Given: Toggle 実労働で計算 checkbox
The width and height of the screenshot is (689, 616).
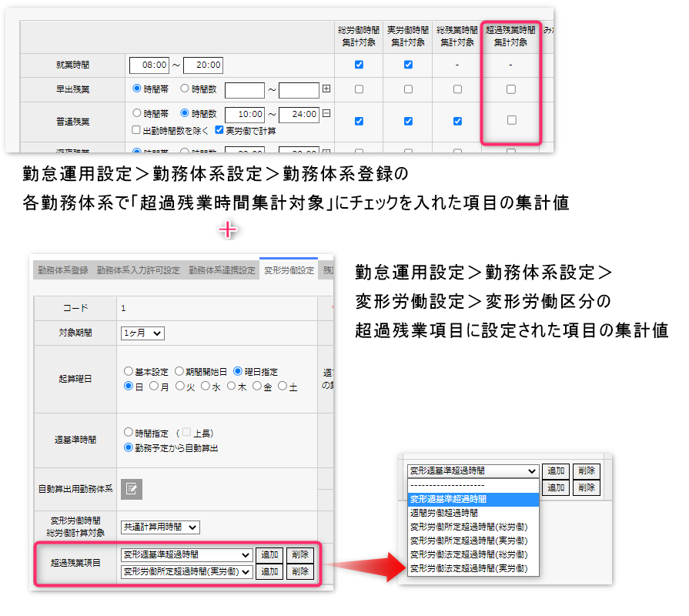Looking at the screenshot, I should coord(219,131).
